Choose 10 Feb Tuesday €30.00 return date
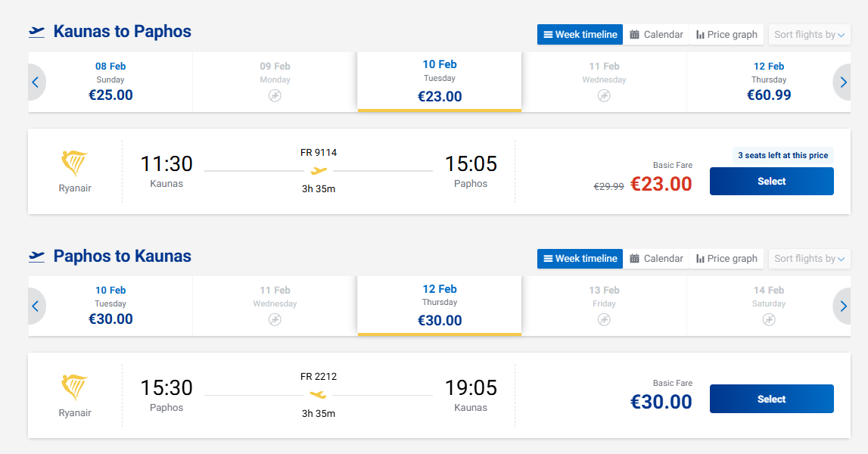Viewport: 868px width, 454px height. pyautogui.click(x=110, y=306)
